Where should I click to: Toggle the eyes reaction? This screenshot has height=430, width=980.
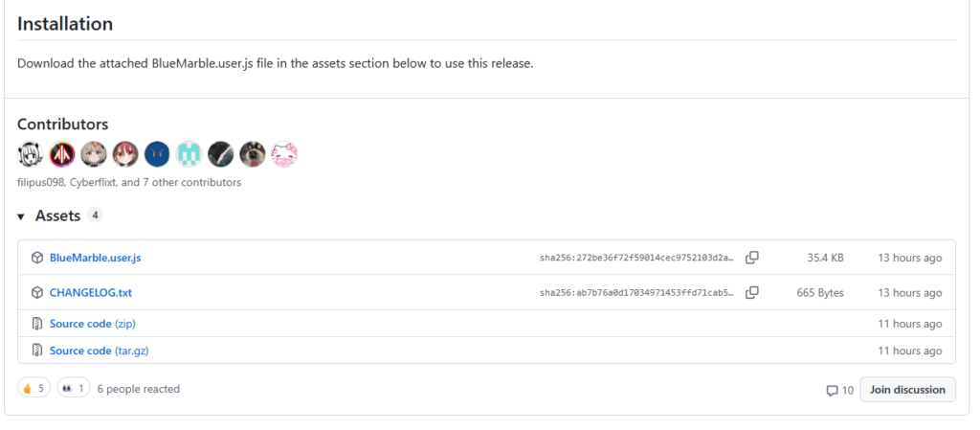tap(73, 389)
